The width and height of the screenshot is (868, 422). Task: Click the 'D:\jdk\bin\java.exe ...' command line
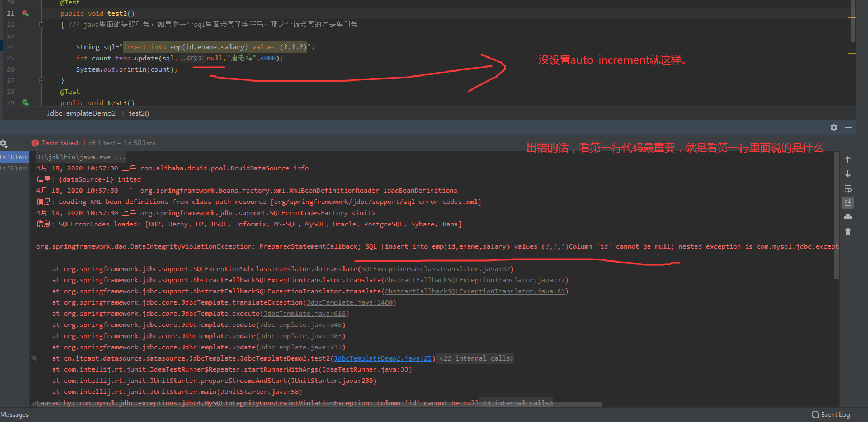[x=81, y=157]
